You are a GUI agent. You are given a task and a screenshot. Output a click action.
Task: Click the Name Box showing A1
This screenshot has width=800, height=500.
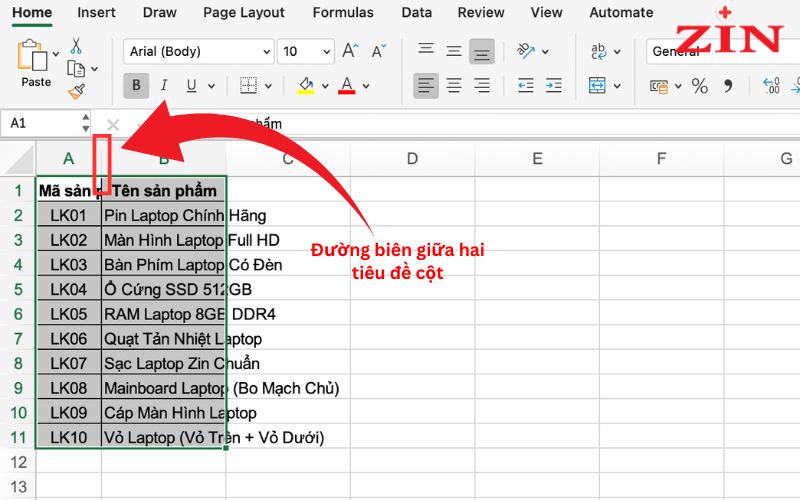coord(40,123)
